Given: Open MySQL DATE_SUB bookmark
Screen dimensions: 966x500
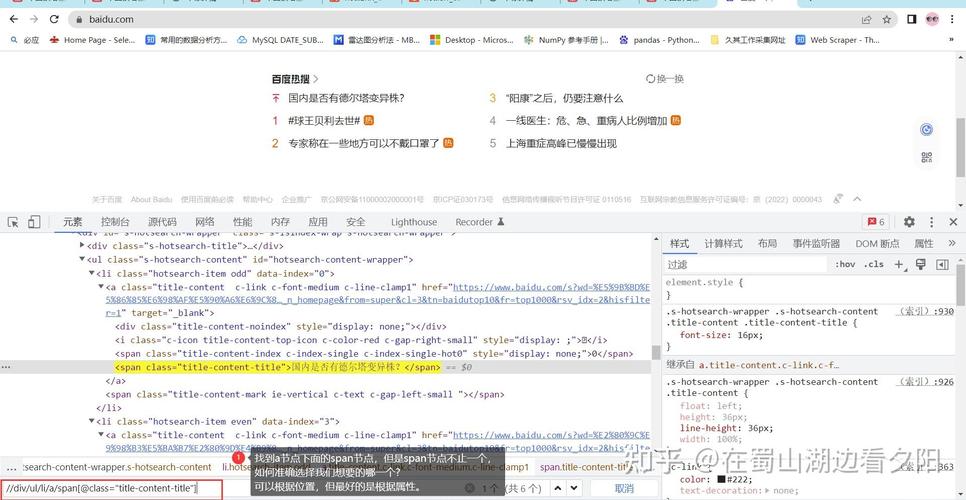Looking at the screenshot, I should (280, 40).
